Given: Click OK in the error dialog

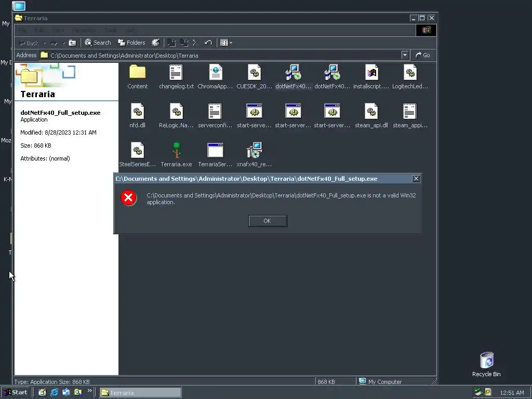Looking at the screenshot, I should point(268,221).
